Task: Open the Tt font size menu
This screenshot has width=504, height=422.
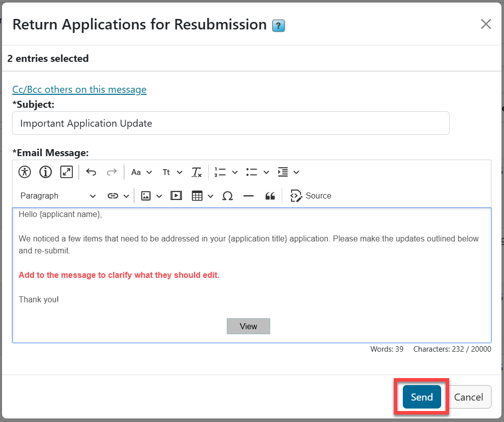Action: (x=172, y=172)
